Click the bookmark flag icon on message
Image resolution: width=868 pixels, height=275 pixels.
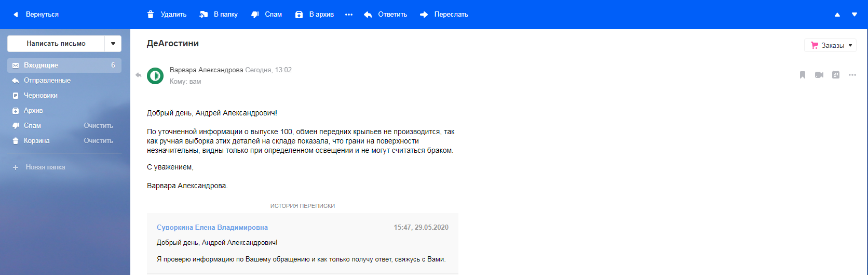[x=802, y=75]
